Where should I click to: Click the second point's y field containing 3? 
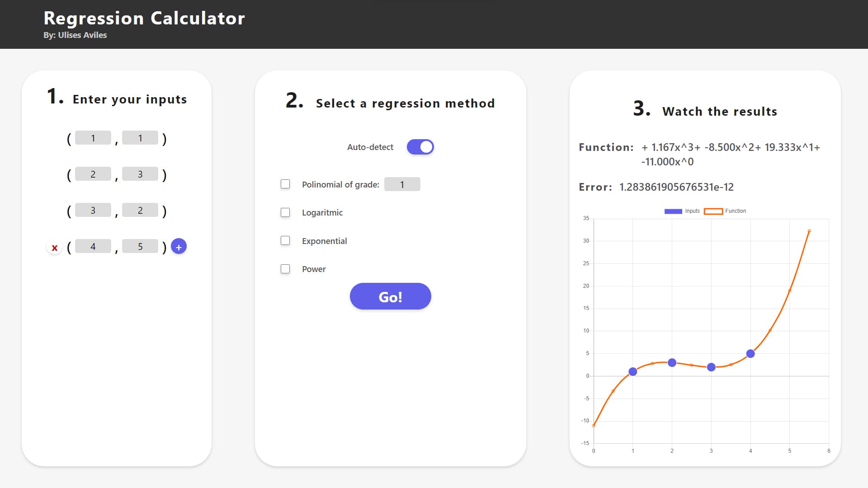click(x=140, y=174)
